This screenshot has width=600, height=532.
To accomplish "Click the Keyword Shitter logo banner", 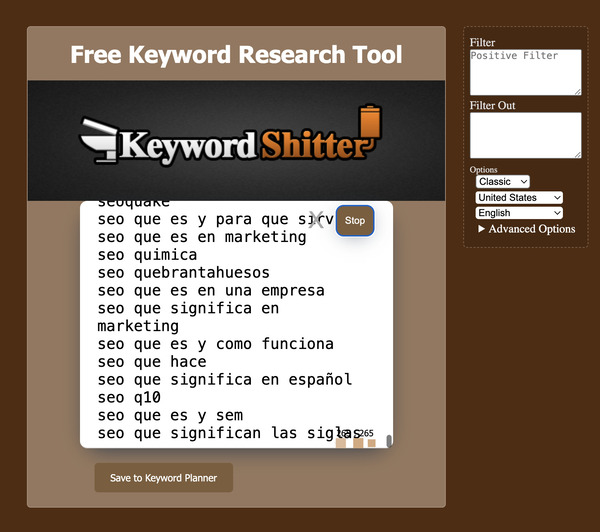I will pos(236,140).
